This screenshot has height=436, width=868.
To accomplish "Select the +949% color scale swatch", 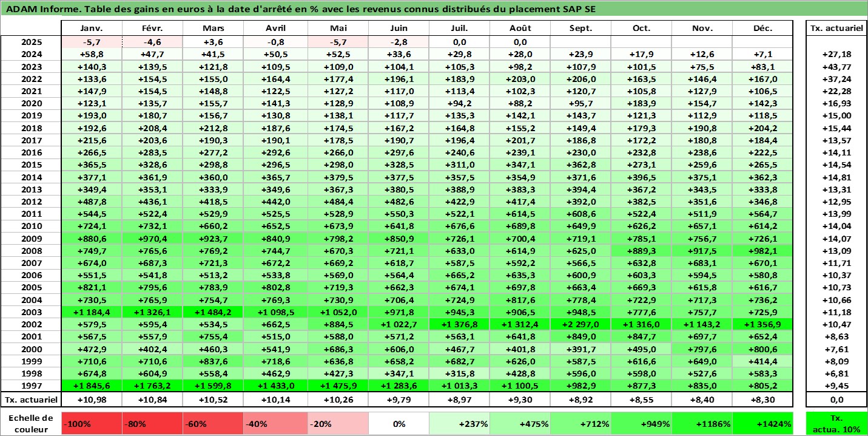I will click(x=641, y=423).
